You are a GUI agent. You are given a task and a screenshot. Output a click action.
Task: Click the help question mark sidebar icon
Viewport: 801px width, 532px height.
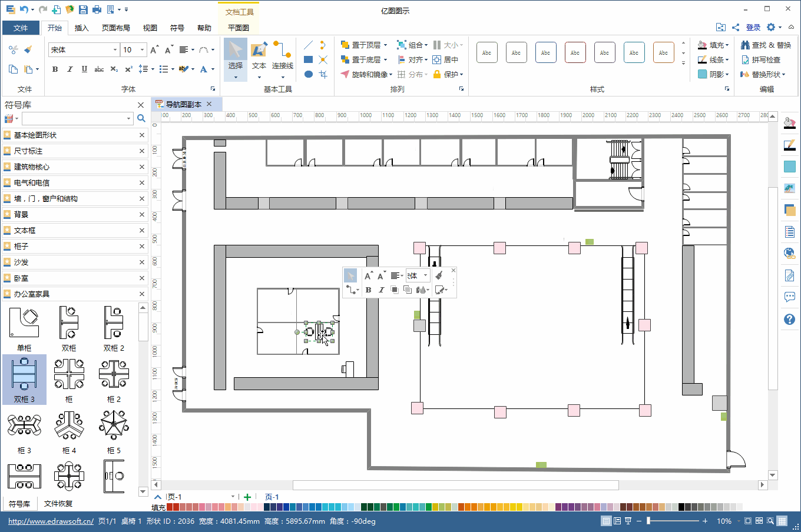pyautogui.click(x=789, y=320)
